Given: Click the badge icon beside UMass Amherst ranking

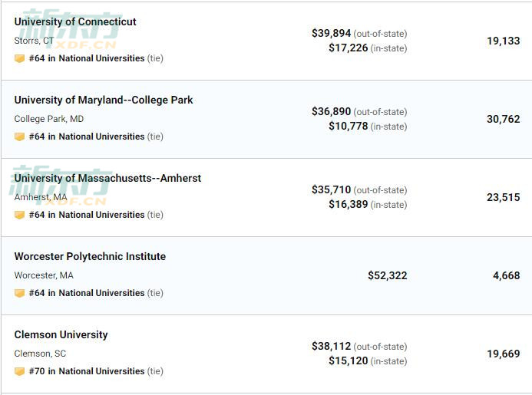Looking at the screenshot, I should pos(19,215).
